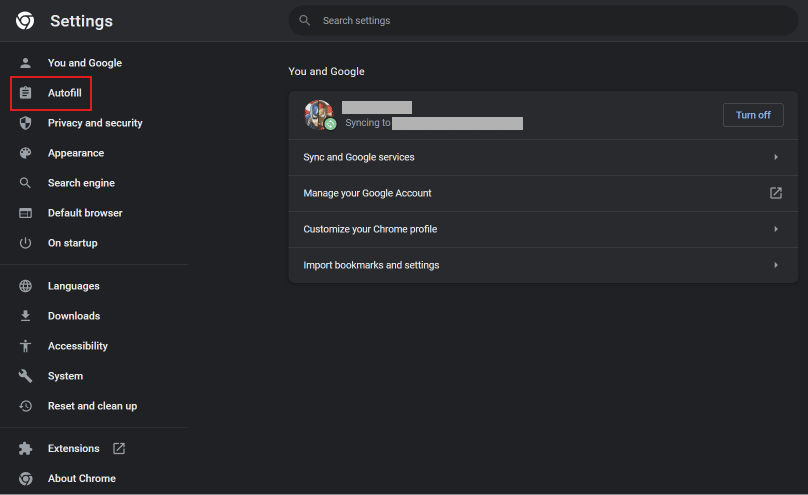
Task: Select Search engine in the sidebar
Action: pyautogui.click(x=81, y=183)
